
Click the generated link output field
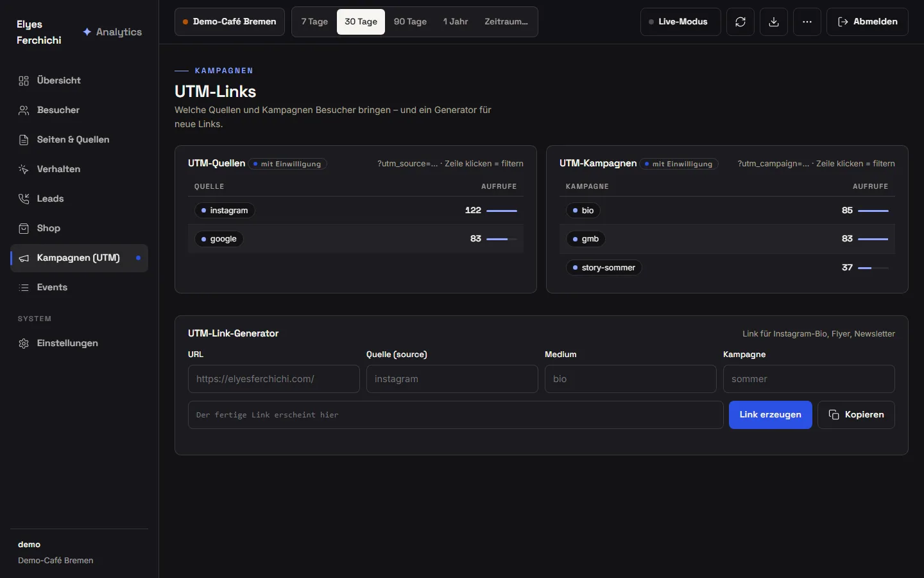click(x=456, y=415)
